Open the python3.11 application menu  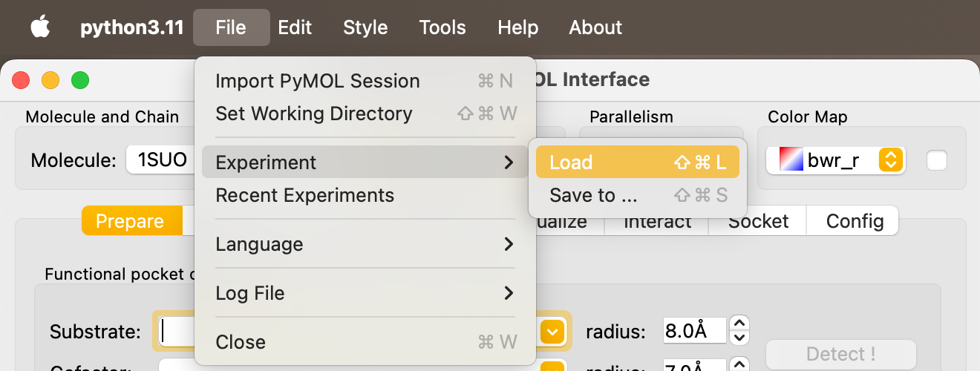click(132, 27)
